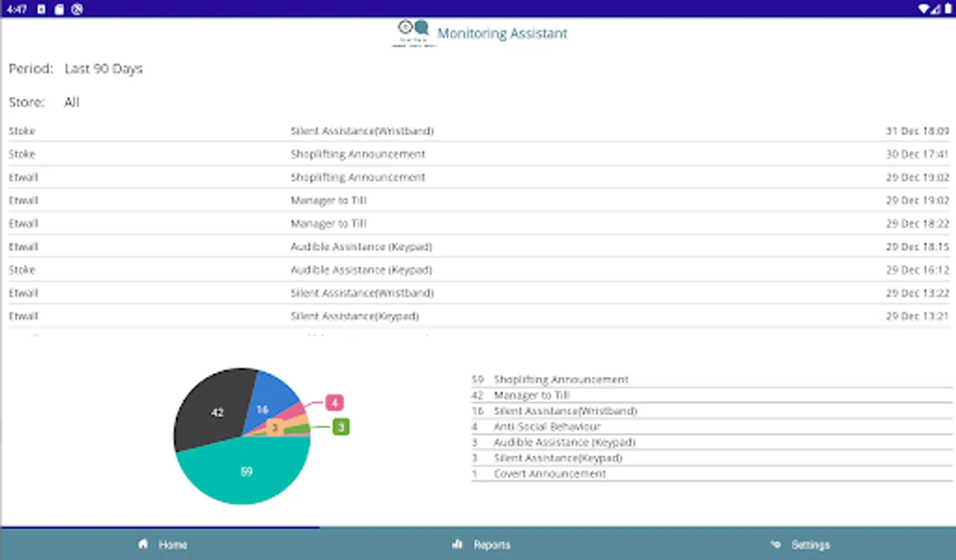
Task: Tap the Home icon in bottom bar
Action: 143,544
